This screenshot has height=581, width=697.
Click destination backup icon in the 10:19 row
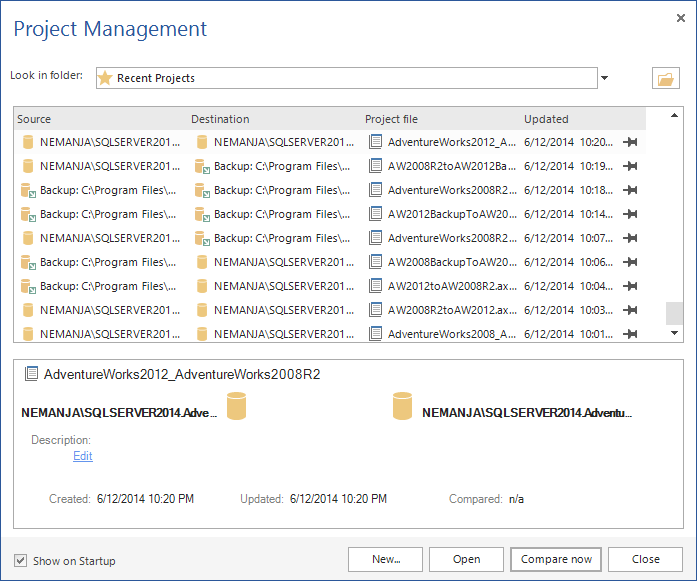pyautogui.click(x=202, y=166)
